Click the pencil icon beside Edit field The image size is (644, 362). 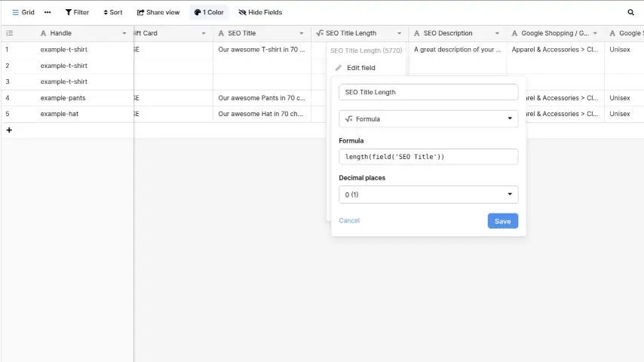339,68
